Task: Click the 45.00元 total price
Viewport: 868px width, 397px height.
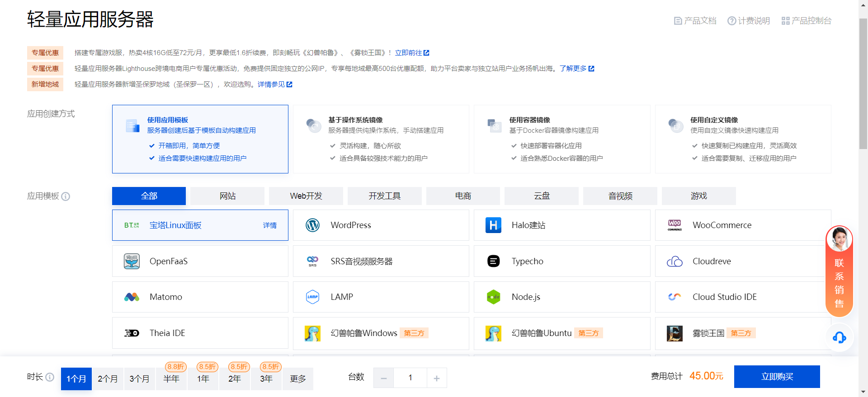Action: 706,376
